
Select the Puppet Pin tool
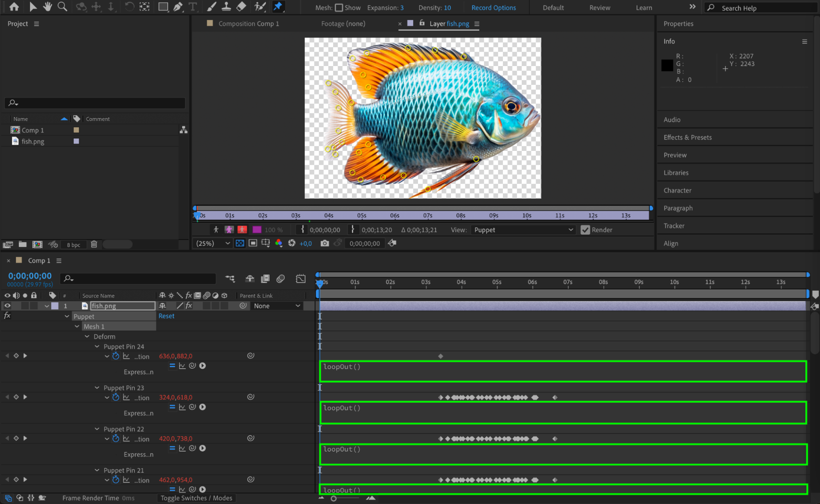278,6
